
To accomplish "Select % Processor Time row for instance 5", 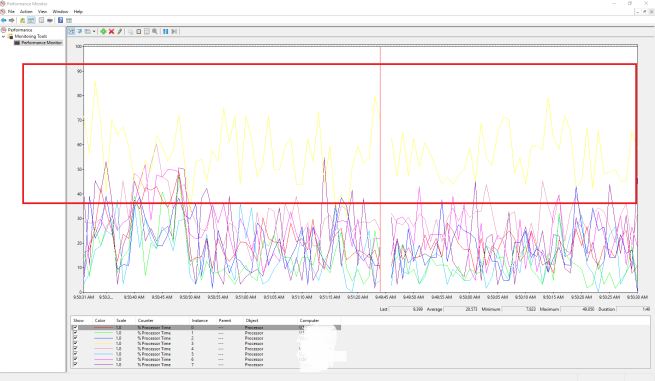I will (206, 354).
